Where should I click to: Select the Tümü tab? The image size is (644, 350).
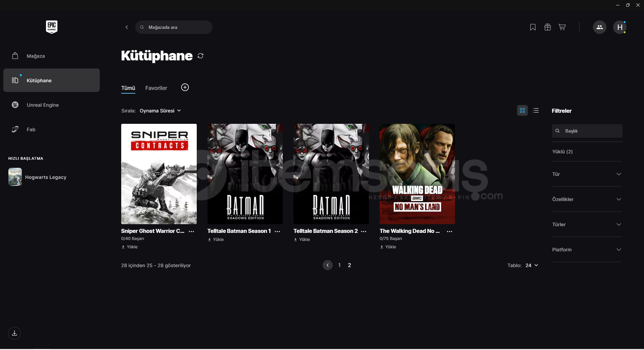(128, 88)
